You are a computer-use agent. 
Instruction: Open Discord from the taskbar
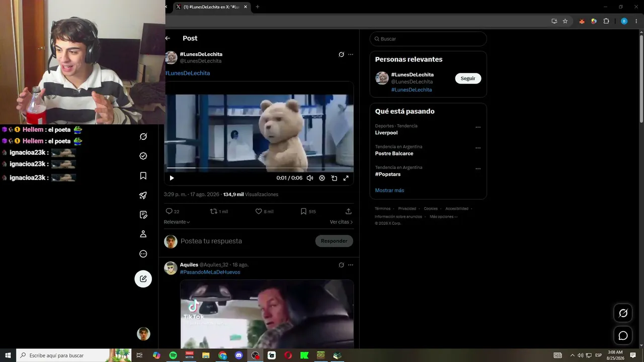(x=239, y=355)
